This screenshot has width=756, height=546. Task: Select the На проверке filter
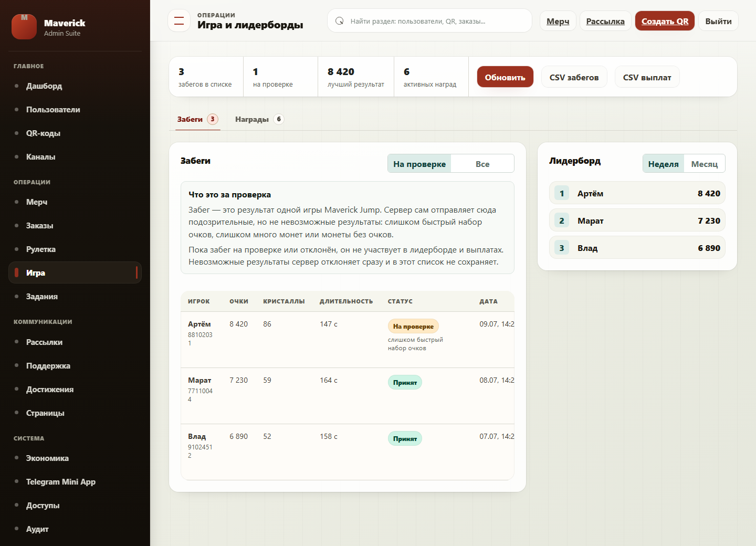point(419,164)
